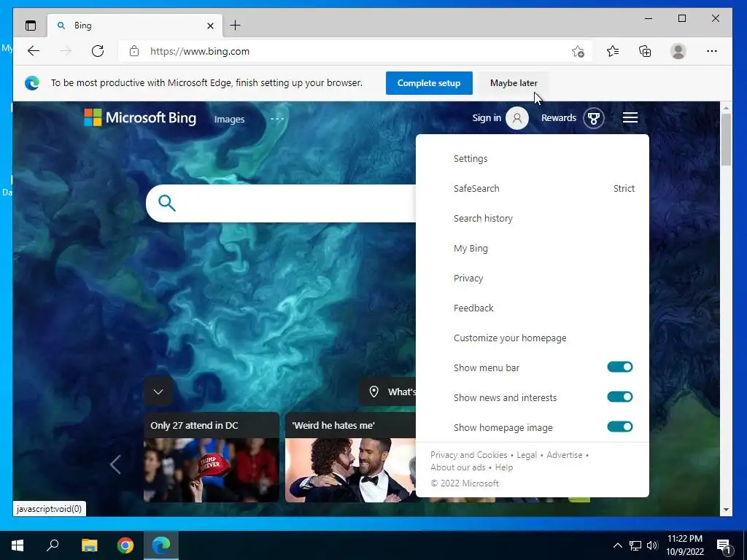Open a new tab with plus button
The image size is (747, 560).
[236, 26]
